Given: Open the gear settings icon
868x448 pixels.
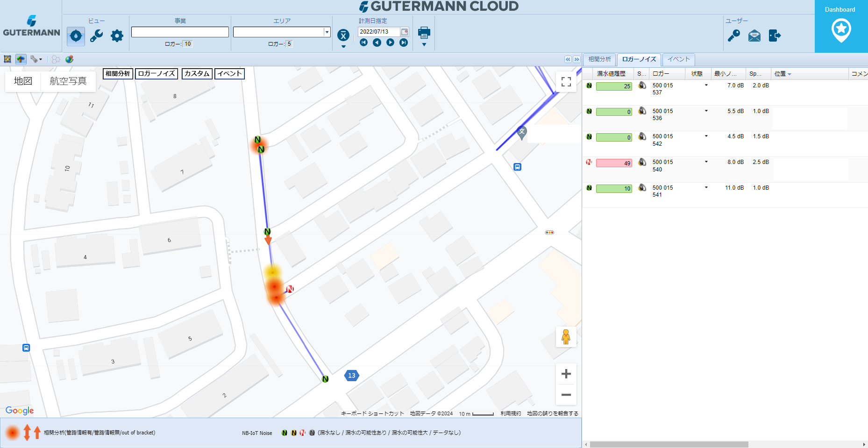Looking at the screenshot, I should pyautogui.click(x=117, y=36).
